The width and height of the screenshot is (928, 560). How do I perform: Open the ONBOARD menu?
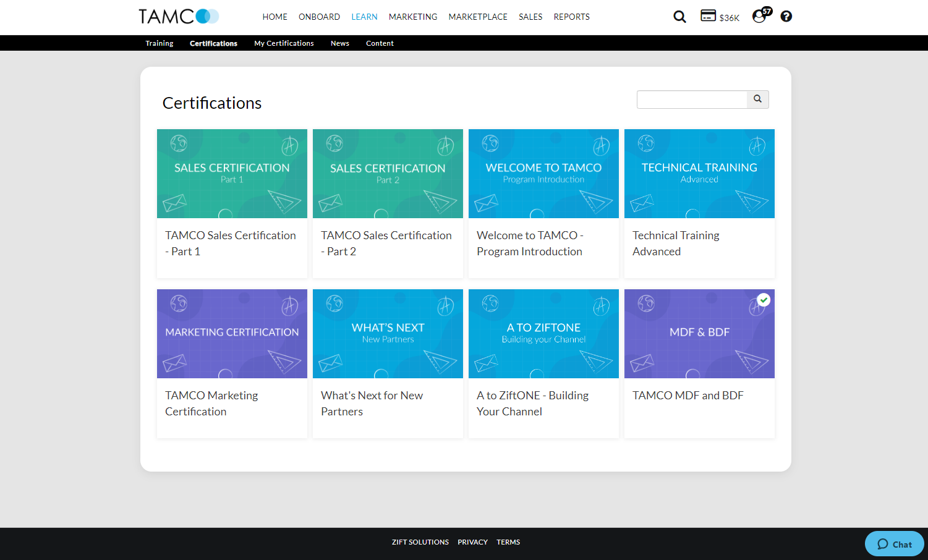319,17
